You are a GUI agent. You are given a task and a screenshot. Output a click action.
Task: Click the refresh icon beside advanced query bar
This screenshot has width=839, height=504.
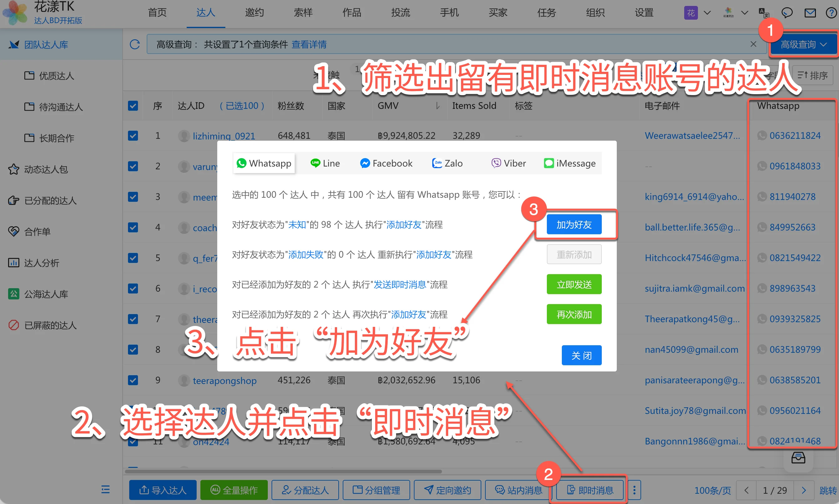(x=135, y=45)
